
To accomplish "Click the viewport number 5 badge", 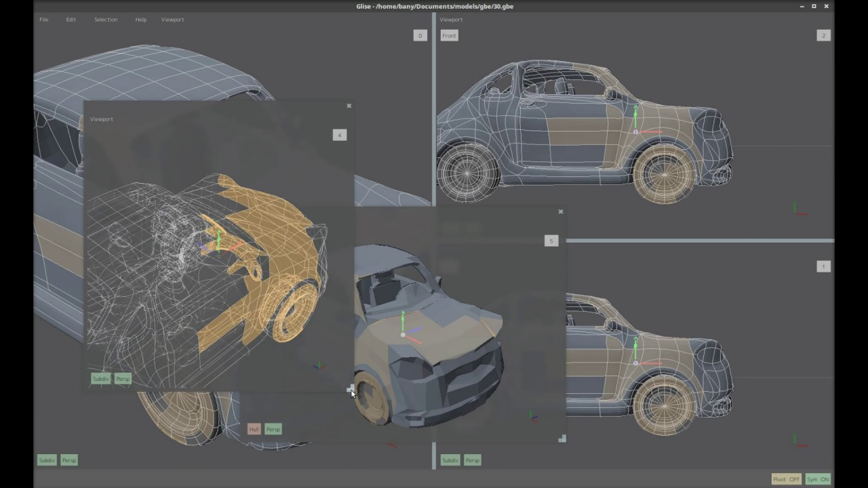I will 551,241.
